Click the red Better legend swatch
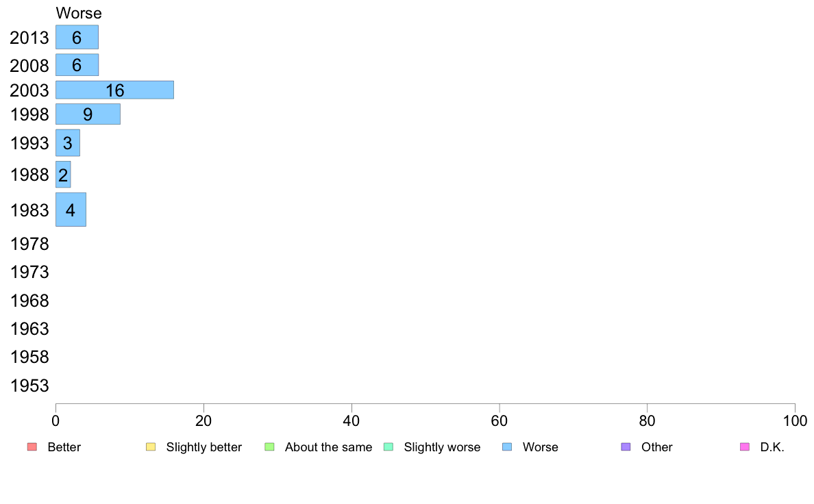The height and width of the screenshot is (504, 814). (32, 447)
